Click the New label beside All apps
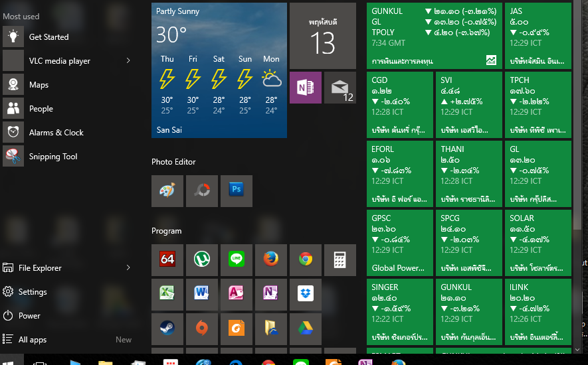This screenshot has height=365, width=588. coord(124,340)
